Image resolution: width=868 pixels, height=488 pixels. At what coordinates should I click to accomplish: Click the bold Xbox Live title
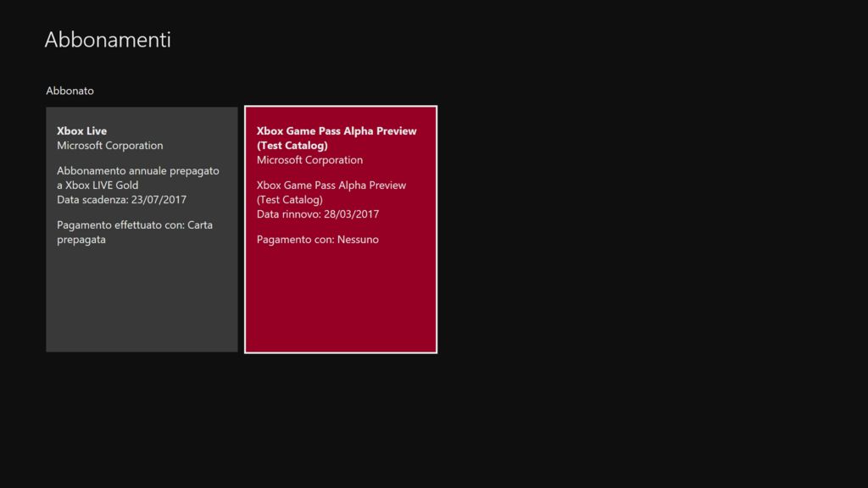pos(81,131)
